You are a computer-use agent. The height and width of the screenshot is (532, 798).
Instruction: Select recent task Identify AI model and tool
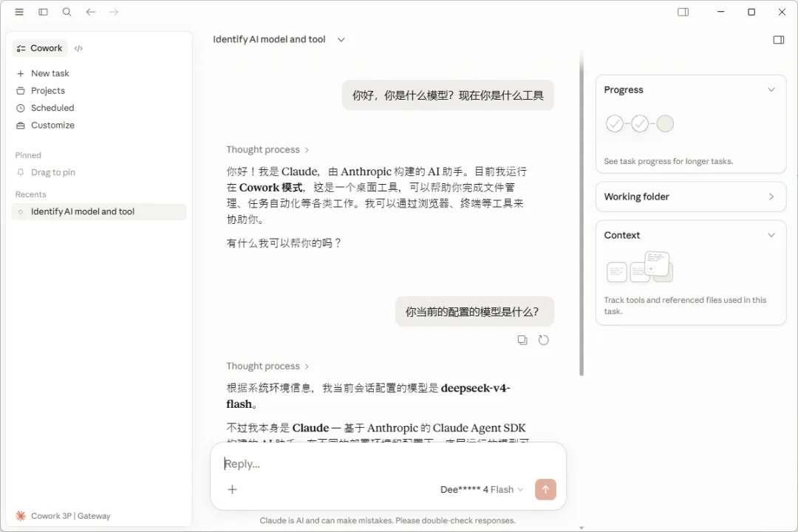[x=99, y=212]
